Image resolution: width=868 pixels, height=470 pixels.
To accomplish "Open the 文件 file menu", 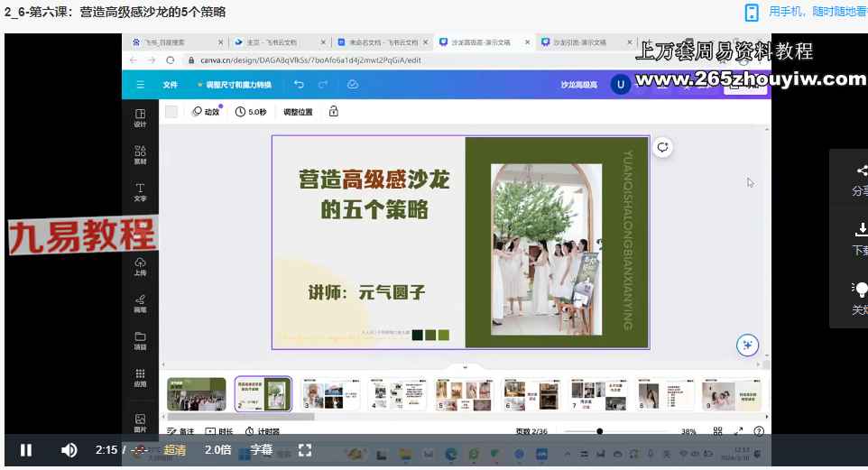I will coord(170,85).
